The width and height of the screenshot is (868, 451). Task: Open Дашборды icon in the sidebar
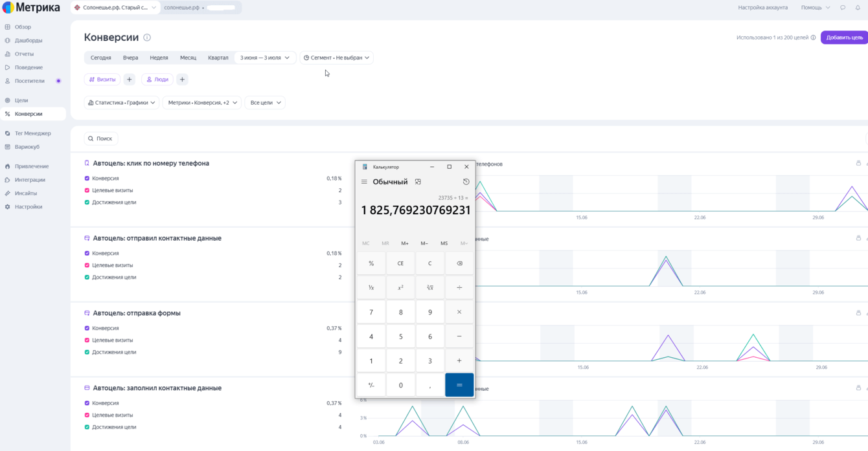click(8, 41)
